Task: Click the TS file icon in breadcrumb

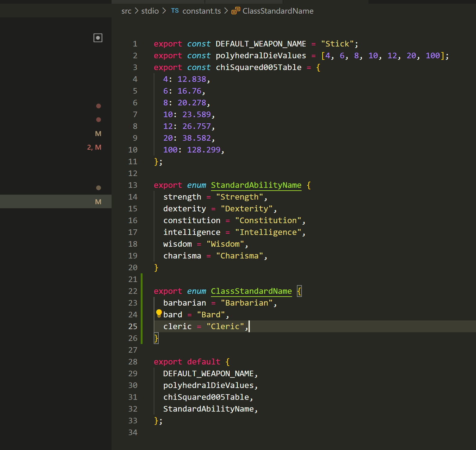Action: (175, 11)
